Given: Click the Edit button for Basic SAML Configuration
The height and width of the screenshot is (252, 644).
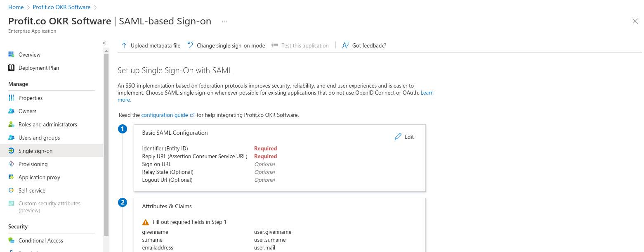Looking at the screenshot, I should tap(404, 137).
